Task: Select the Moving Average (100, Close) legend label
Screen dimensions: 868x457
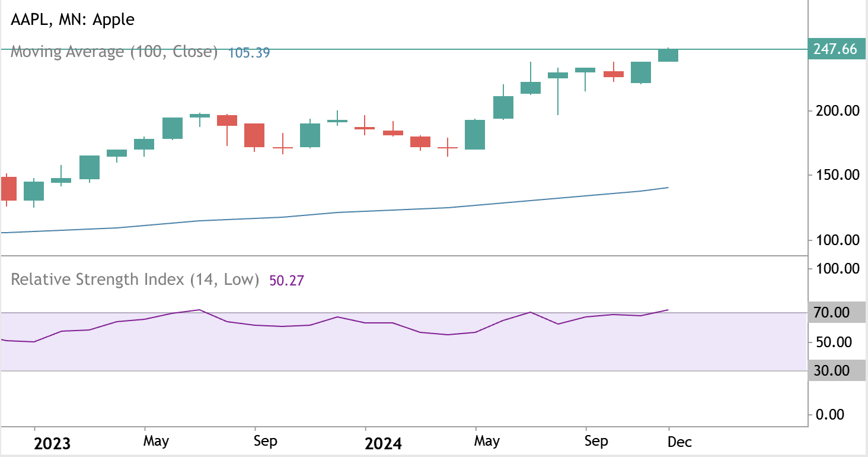Action: coord(114,52)
